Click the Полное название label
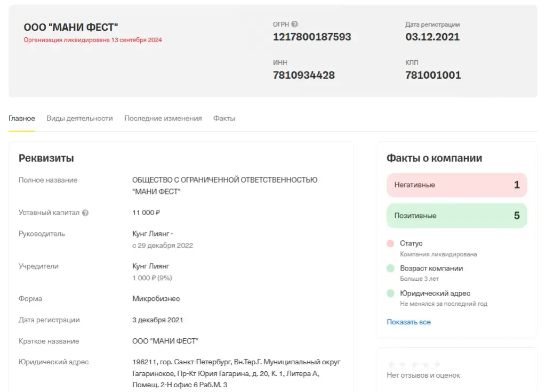Viewport: 546px width, 392px height. [x=47, y=180]
